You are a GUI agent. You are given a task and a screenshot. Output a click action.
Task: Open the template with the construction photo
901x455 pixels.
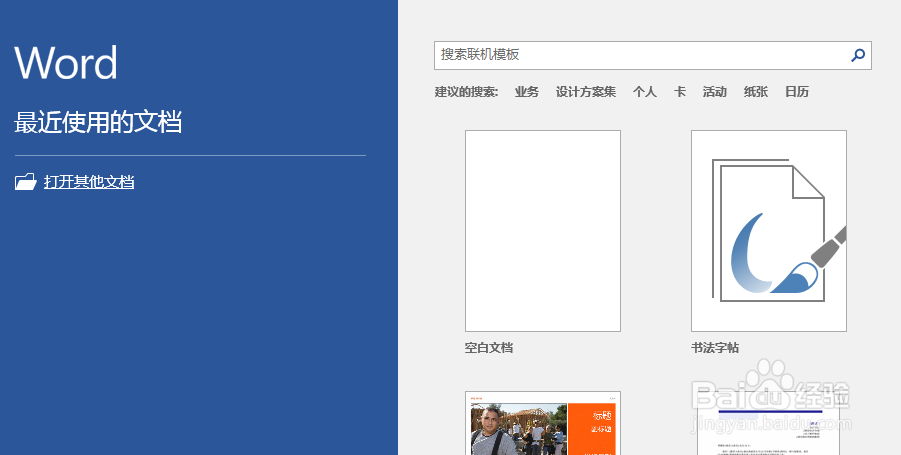543,423
